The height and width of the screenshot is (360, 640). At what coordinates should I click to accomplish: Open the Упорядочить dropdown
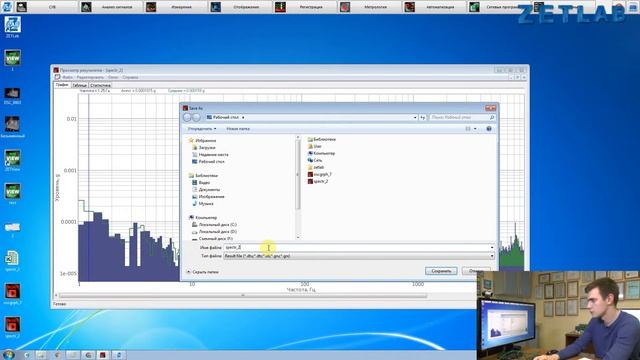[x=202, y=129]
